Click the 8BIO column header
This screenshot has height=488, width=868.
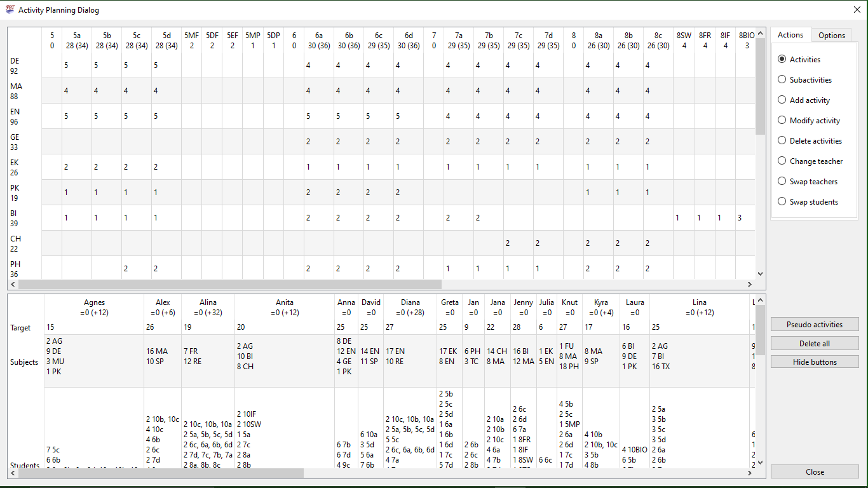(747, 41)
